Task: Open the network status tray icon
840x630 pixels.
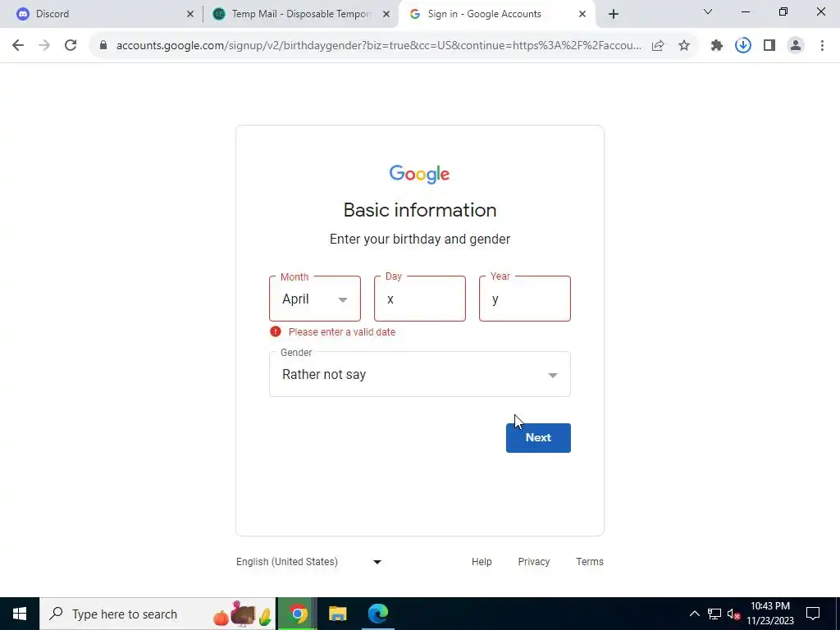Action: [714, 614]
